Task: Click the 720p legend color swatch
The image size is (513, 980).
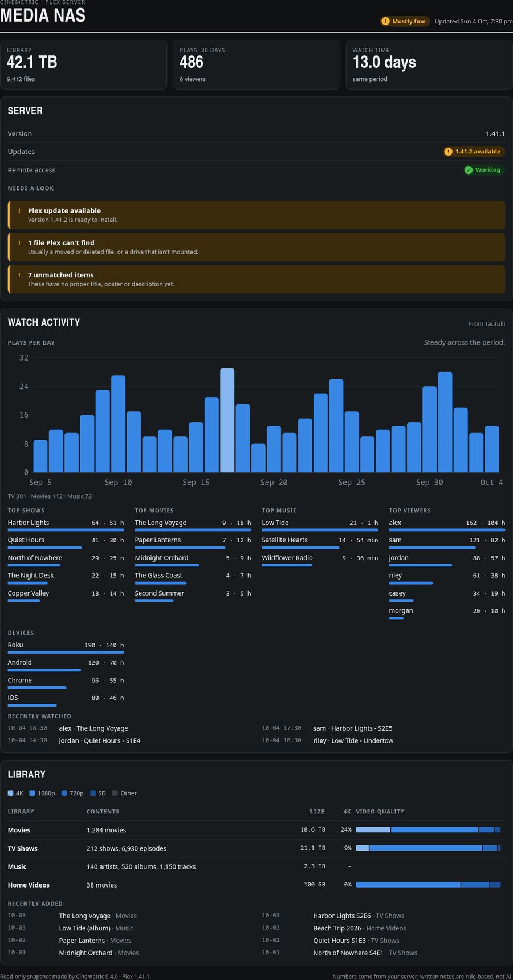Action: [x=64, y=793]
